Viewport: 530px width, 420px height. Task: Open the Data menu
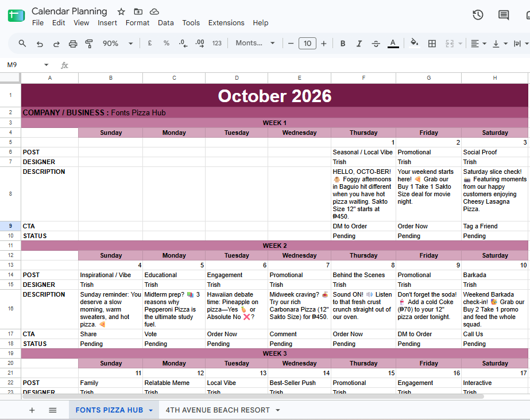(x=165, y=22)
